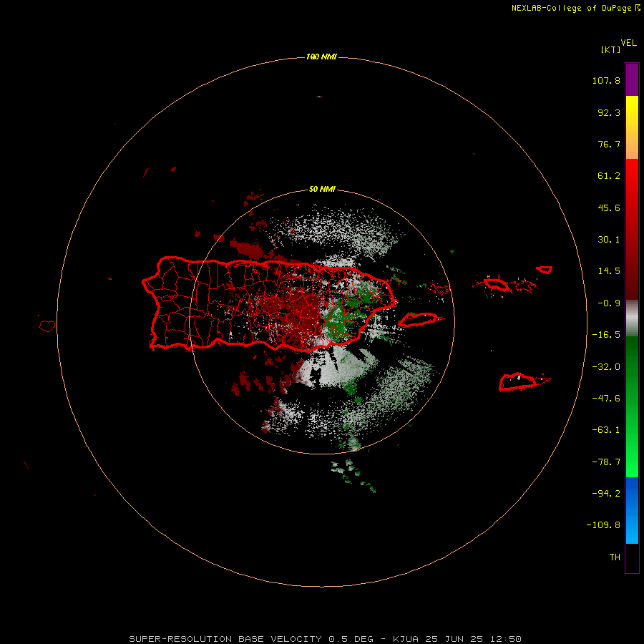
Task: Click the 45.6 velocity scale value
Action: (x=609, y=208)
